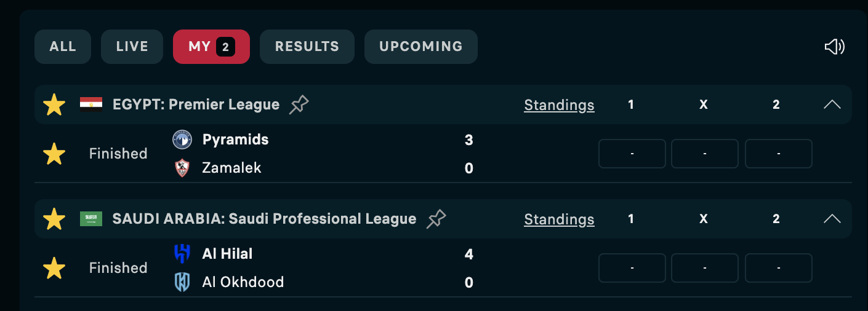Click the Egypt flag icon
The width and height of the screenshot is (868, 311).
point(91,104)
